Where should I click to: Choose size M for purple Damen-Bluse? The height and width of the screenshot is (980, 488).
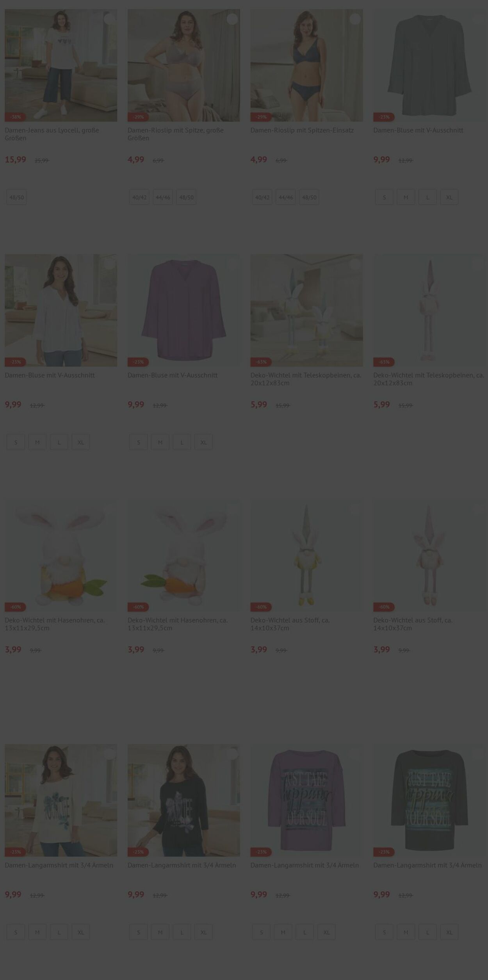pyautogui.click(x=160, y=442)
